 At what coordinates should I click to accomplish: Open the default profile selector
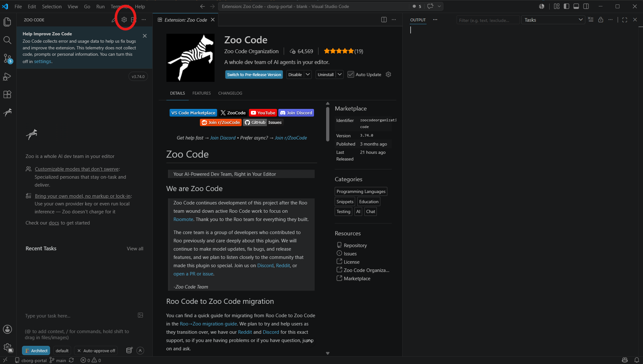tap(62, 351)
